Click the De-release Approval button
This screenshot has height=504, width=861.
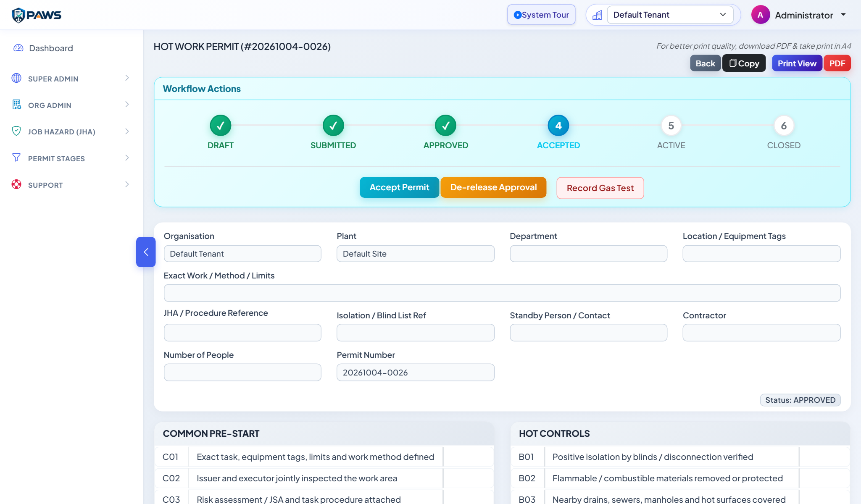click(493, 187)
